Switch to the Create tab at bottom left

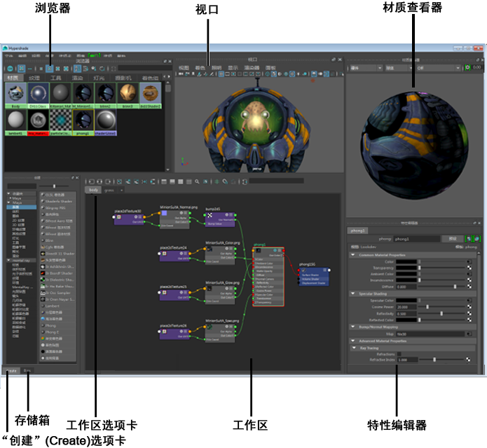[11, 370]
